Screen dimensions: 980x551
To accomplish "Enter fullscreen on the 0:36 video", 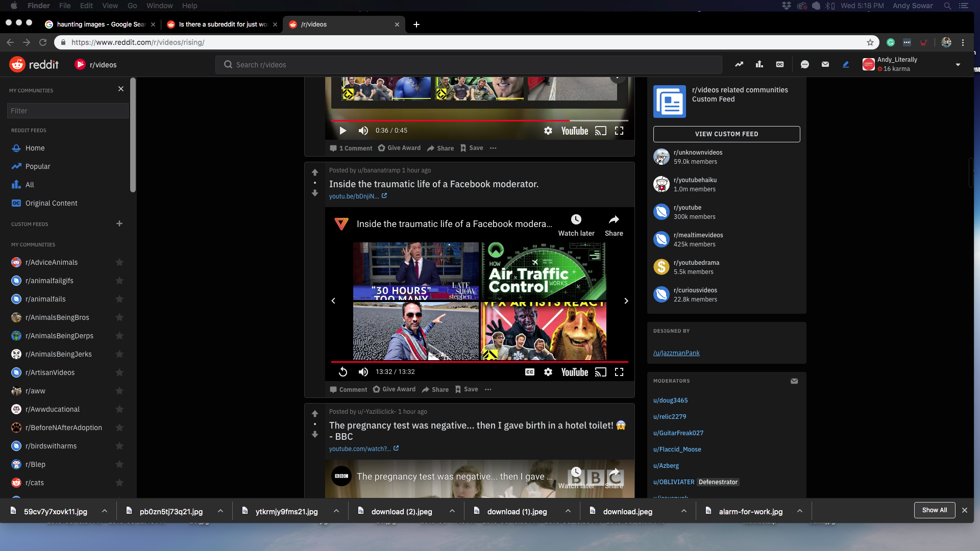I will coord(619,131).
